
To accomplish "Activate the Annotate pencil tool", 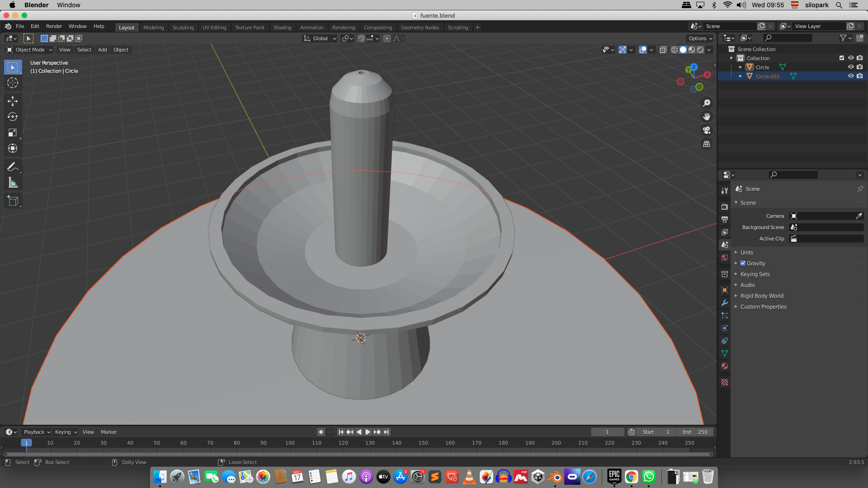I will [13, 167].
